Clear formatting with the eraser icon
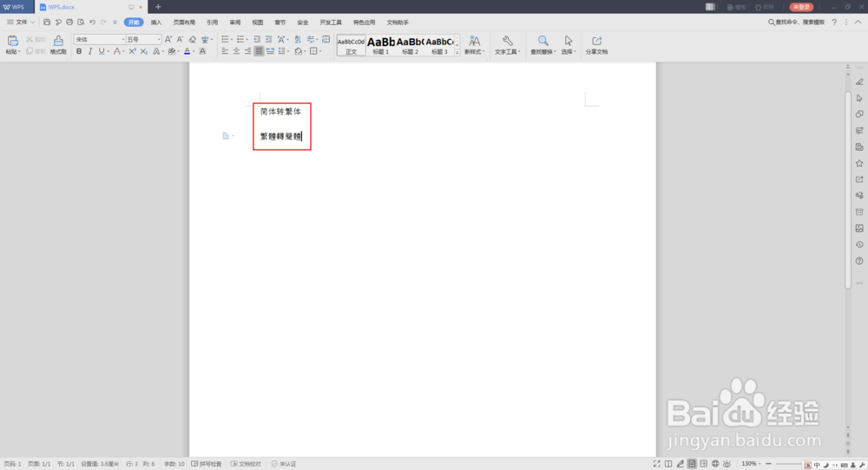Image resolution: width=868 pixels, height=470 pixels. click(x=192, y=39)
